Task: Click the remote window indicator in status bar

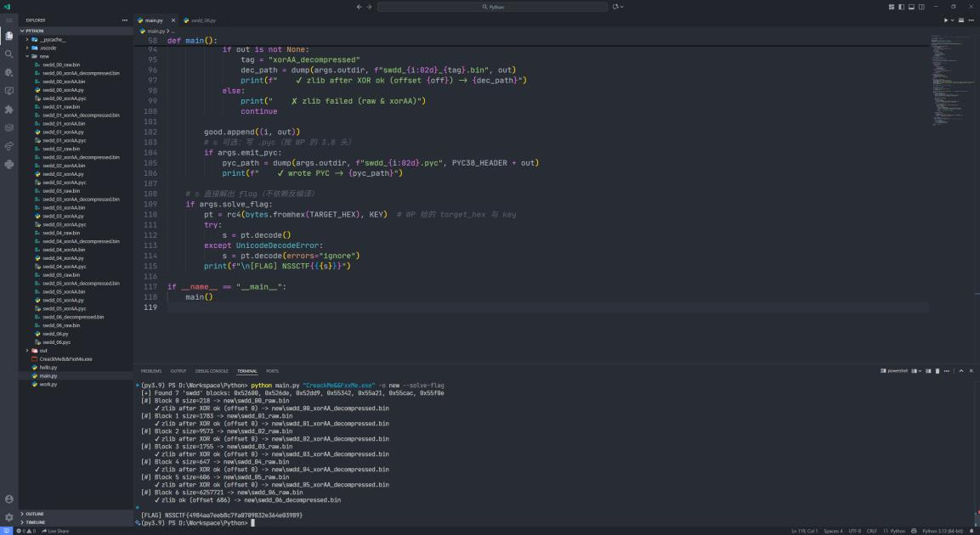Action: (x=6, y=531)
